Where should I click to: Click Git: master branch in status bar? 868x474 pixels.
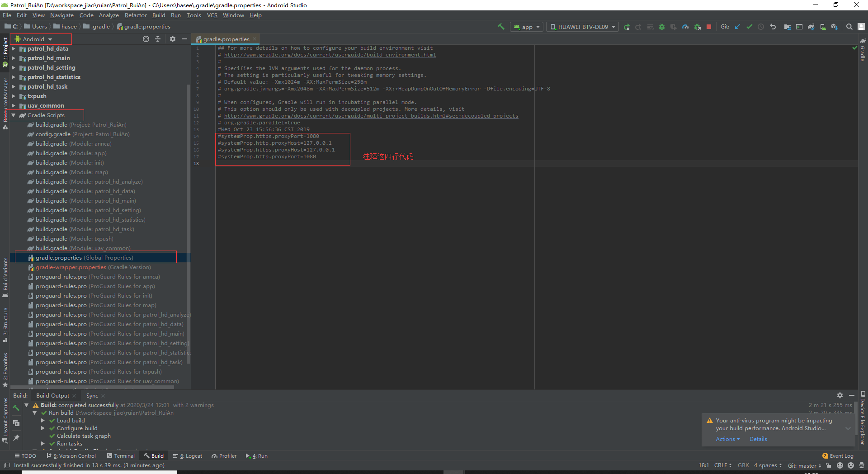[x=804, y=465]
